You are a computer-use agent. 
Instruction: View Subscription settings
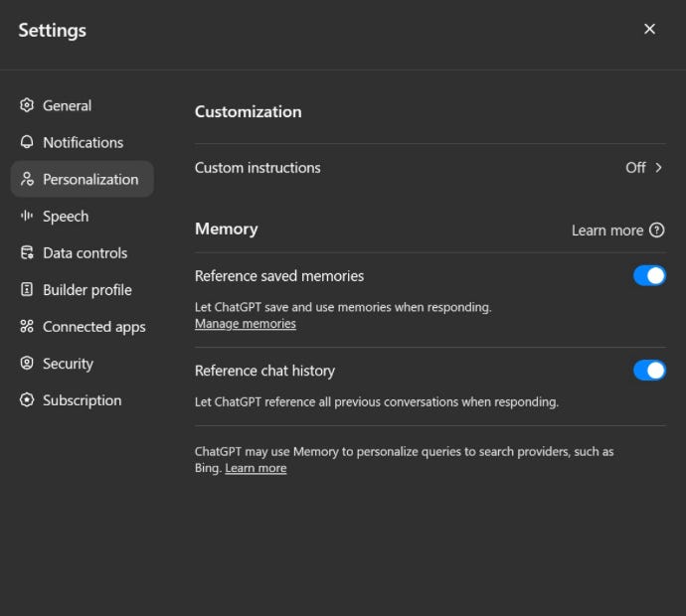[x=82, y=400]
